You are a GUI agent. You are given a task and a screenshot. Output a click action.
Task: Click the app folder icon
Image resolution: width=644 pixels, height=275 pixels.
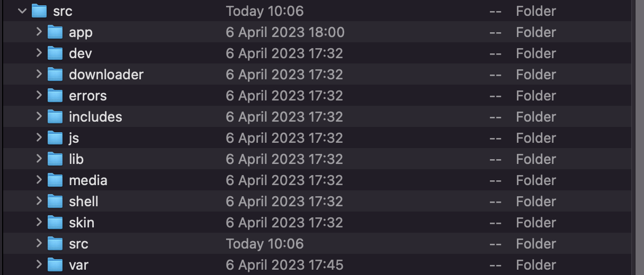(x=55, y=32)
